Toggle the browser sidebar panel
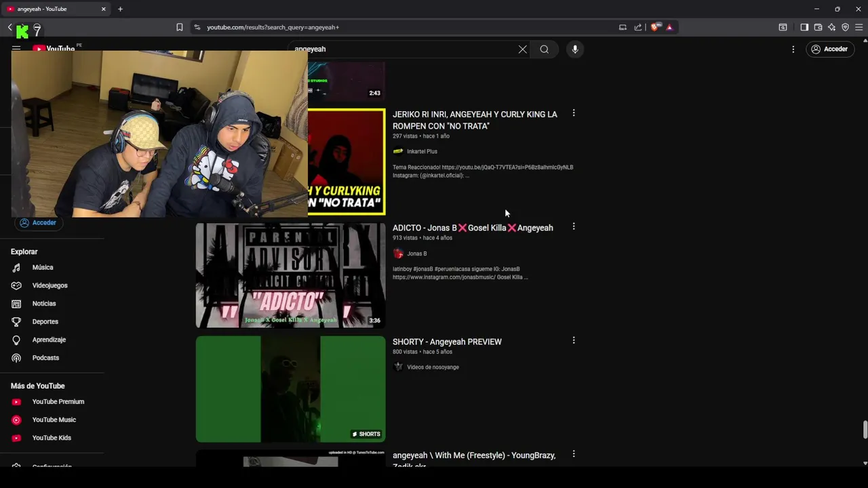This screenshot has width=868, height=488. pos(804,27)
